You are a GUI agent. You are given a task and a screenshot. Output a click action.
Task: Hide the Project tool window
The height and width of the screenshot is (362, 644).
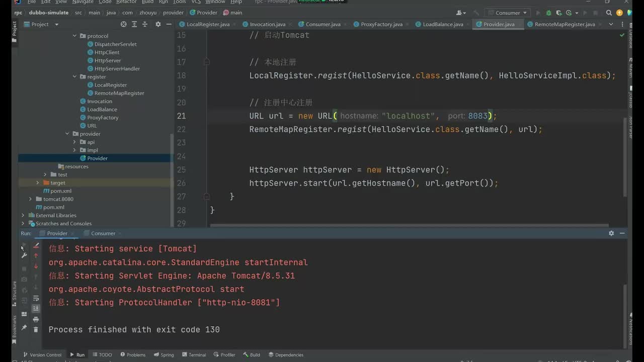(168, 24)
